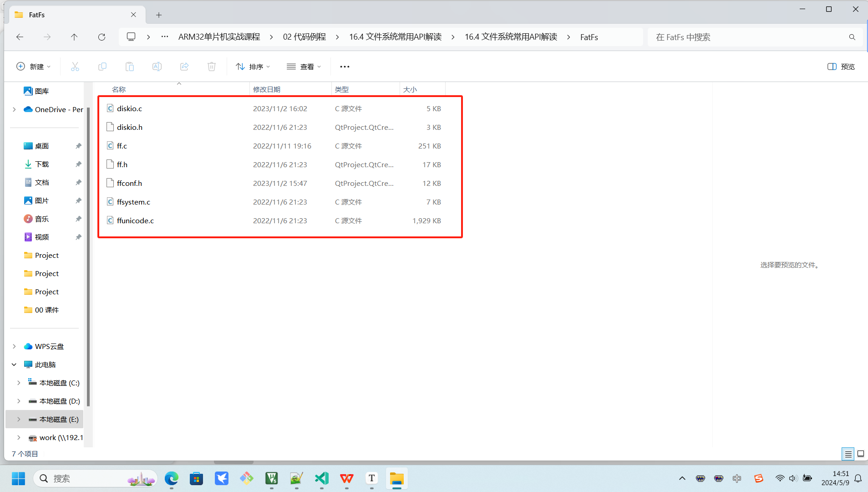The height and width of the screenshot is (492, 868).
Task: Open the View dropdown menu
Action: (x=304, y=67)
